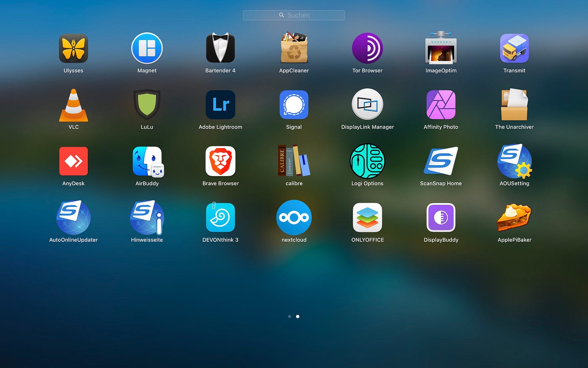Viewport: 588px width, 368px height.
Task: Switch to first Launchpad page dot
Action: (x=289, y=316)
